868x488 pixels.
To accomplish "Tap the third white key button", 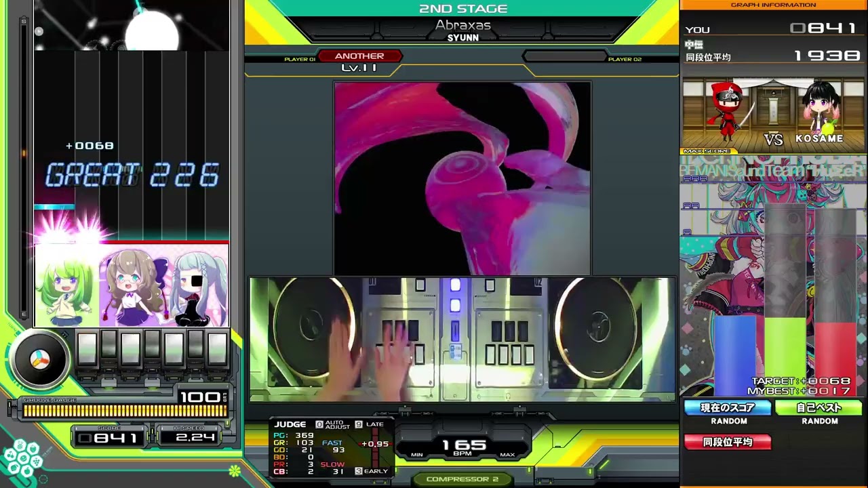I will click(x=130, y=349).
